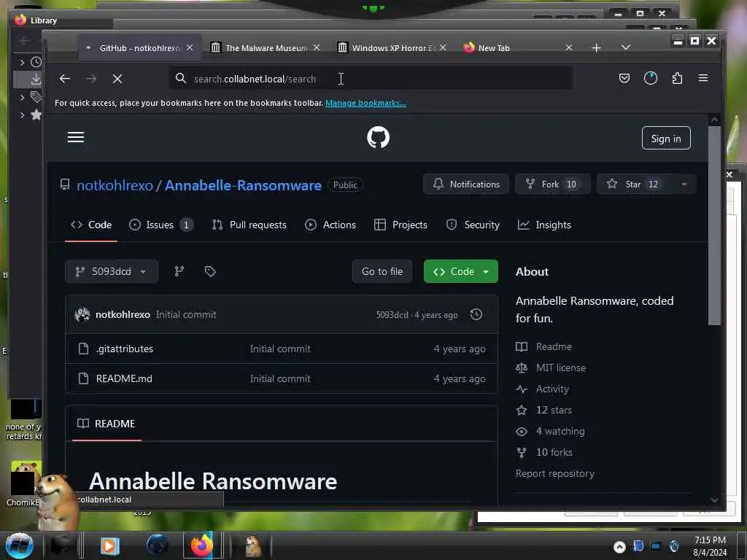Click gopher icon on taskbar
Image resolution: width=747 pixels, height=560 pixels.
pos(252,545)
